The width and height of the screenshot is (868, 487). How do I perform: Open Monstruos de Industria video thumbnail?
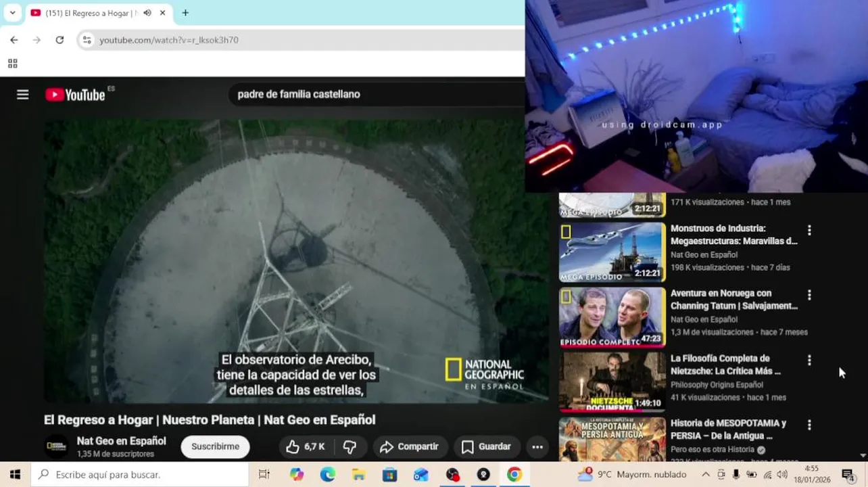(612, 252)
